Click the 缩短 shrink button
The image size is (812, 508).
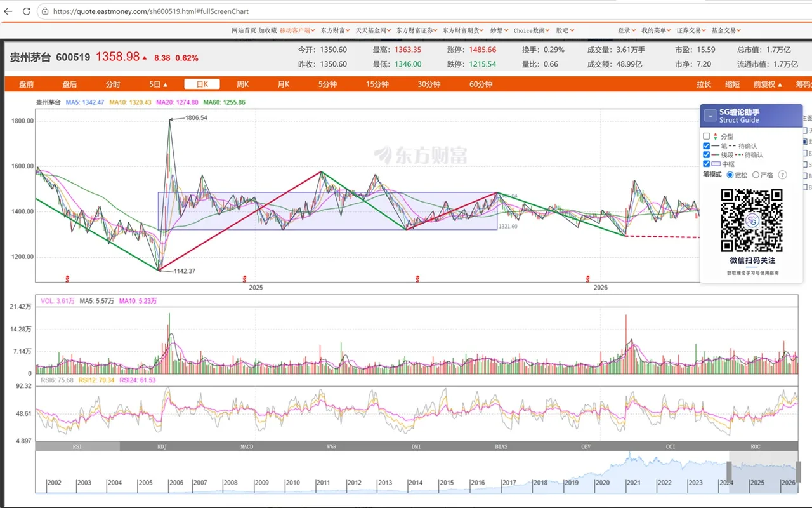click(x=733, y=84)
